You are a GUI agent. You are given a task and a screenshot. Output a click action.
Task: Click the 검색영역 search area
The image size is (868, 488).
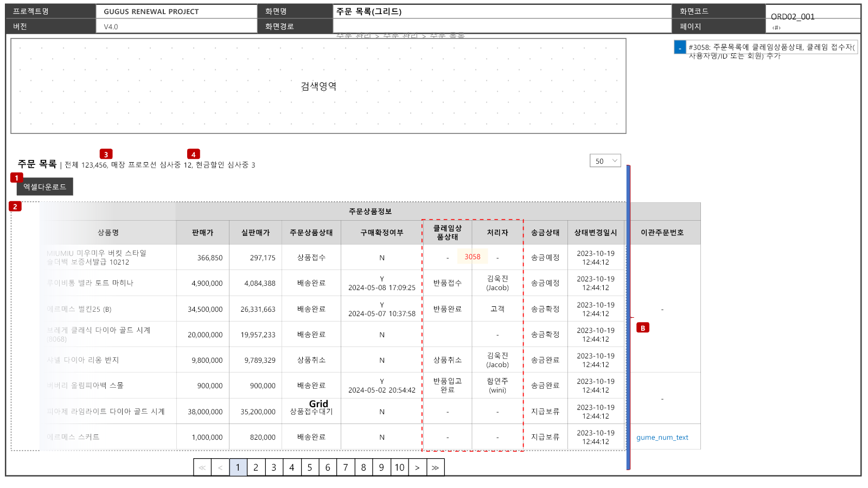(318, 86)
